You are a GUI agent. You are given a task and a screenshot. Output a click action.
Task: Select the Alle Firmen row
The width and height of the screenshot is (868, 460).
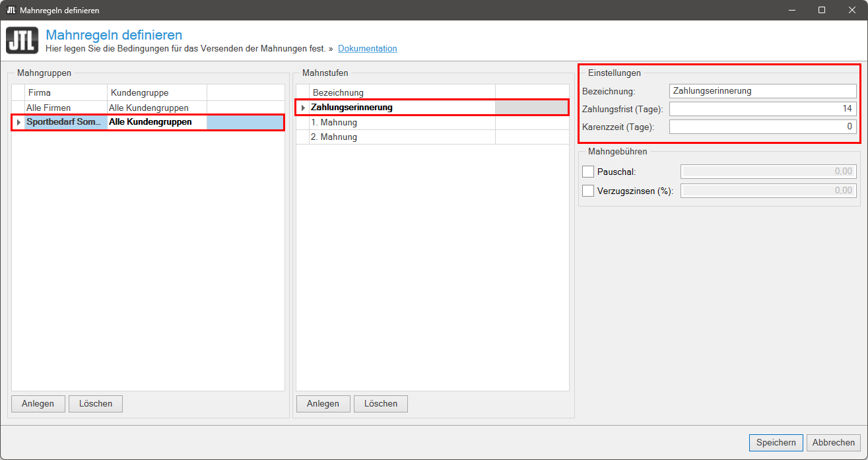66,108
